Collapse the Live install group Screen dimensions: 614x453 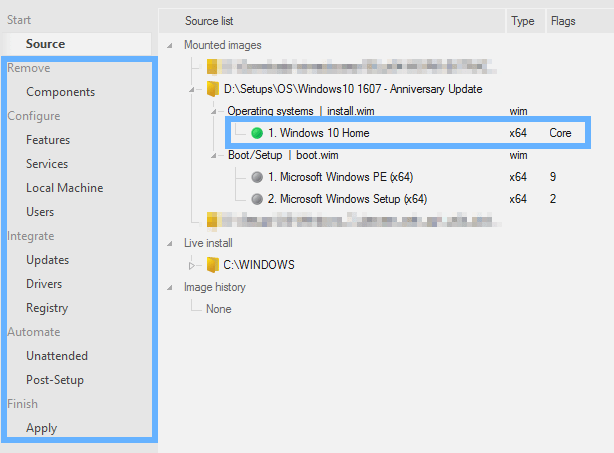point(170,244)
